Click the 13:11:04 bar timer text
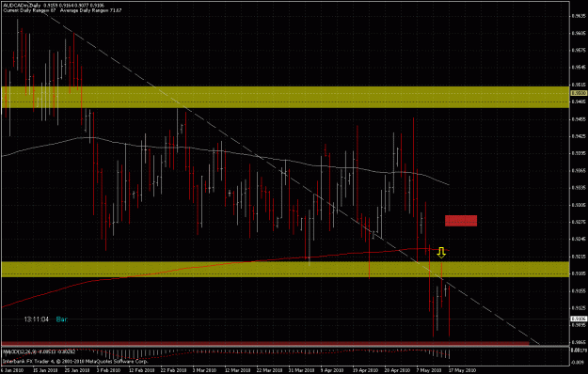This screenshot has height=374, width=588. (37, 319)
